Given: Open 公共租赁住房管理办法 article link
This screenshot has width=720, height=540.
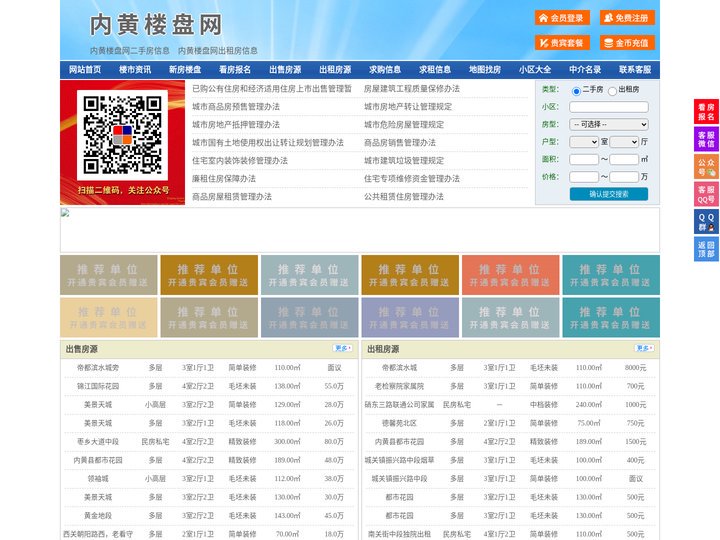Looking at the screenshot, I should (x=404, y=197).
